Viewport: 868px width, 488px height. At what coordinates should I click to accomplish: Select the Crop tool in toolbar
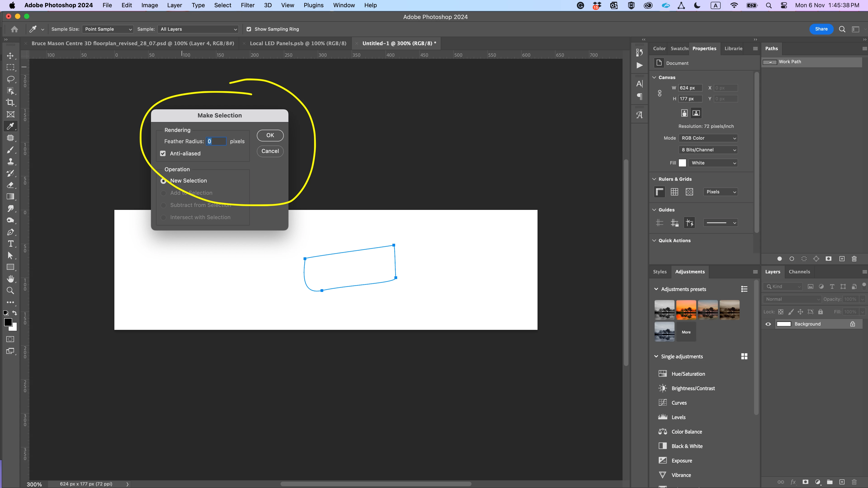click(10, 102)
